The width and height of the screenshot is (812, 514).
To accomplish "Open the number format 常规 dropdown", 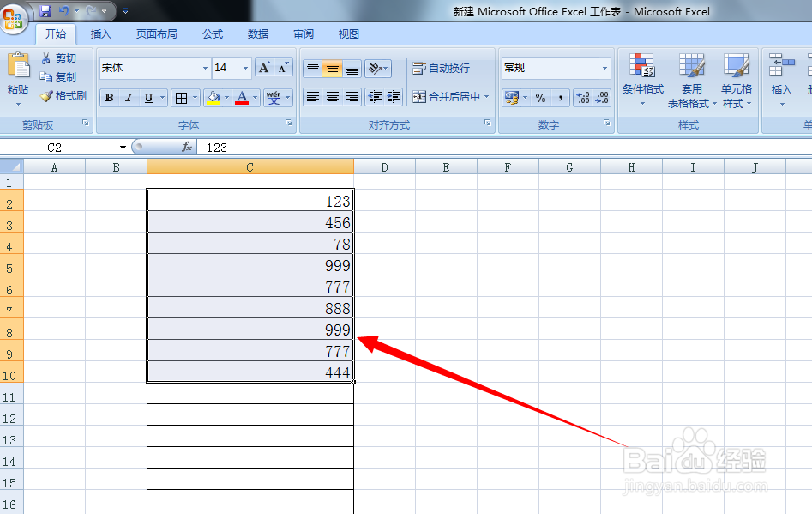I will [604, 68].
